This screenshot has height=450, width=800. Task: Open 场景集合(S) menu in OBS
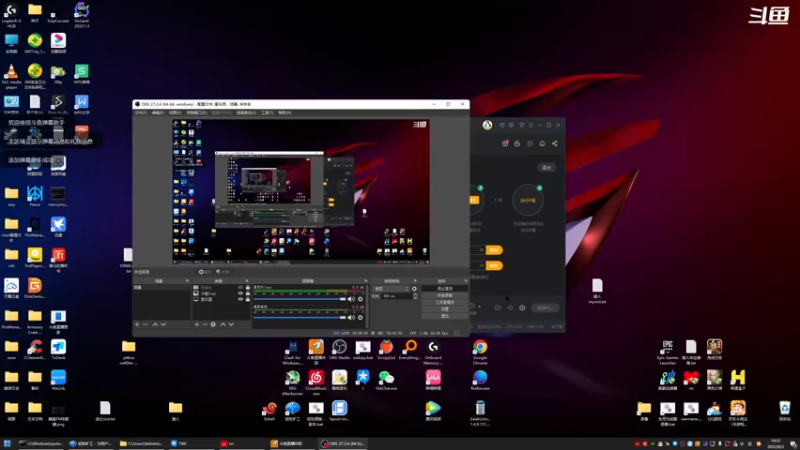pyautogui.click(x=246, y=113)
